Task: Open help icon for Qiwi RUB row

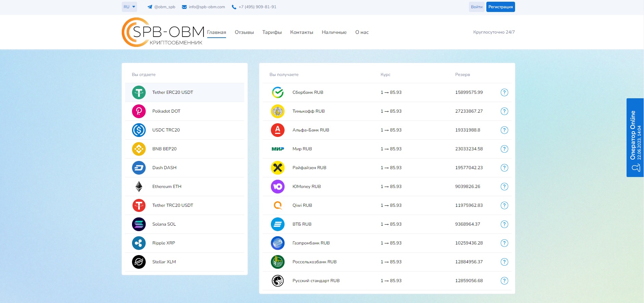Action: pyautogui.click(x=504, y=205)
